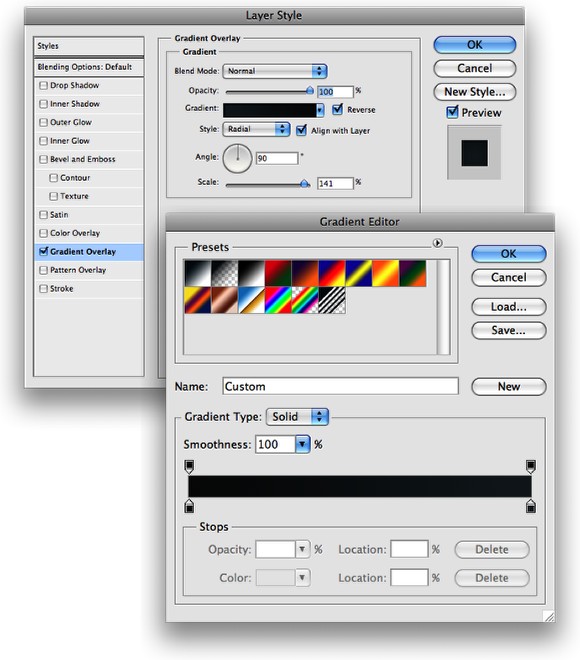Click the gradient preview swatch in Layer Style
Screen dimensions: 580x660
click(x=270, y=110)
